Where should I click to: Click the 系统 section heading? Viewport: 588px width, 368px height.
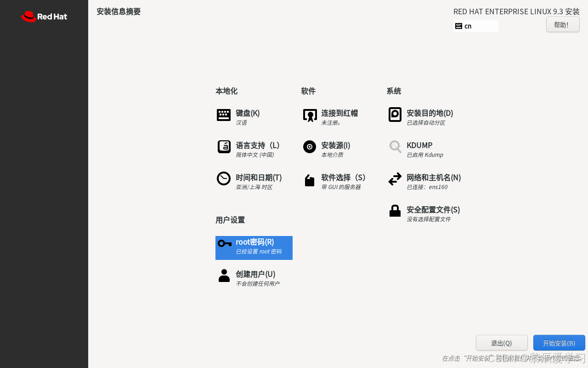pos(394,91)
